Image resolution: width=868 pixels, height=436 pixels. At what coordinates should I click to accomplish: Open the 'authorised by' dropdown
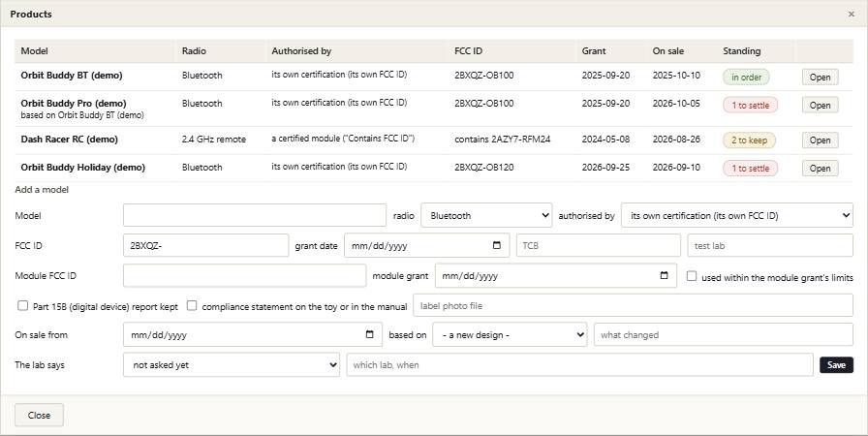(x=737, y=215)
